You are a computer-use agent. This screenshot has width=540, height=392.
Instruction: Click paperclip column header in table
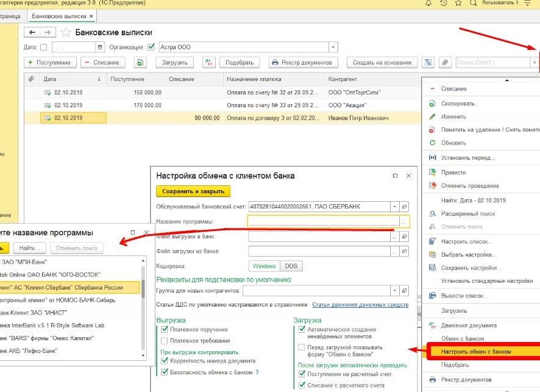click(31, 79)
